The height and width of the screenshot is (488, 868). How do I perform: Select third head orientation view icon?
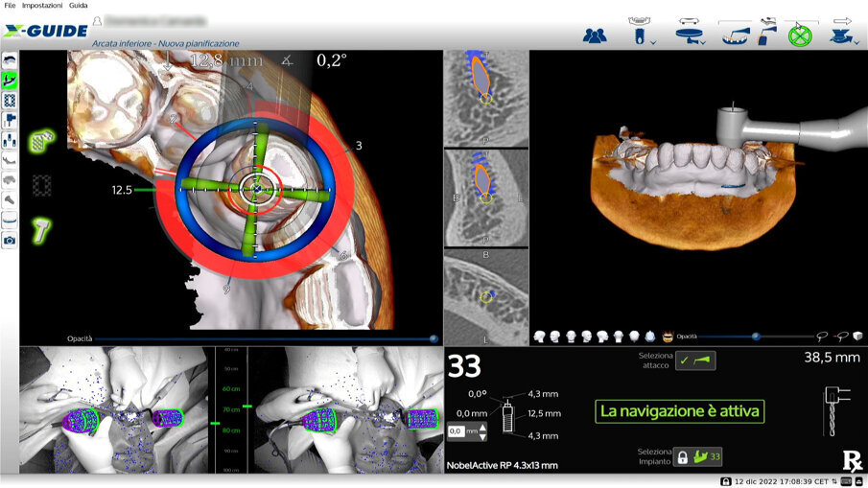tap(571, 337)
